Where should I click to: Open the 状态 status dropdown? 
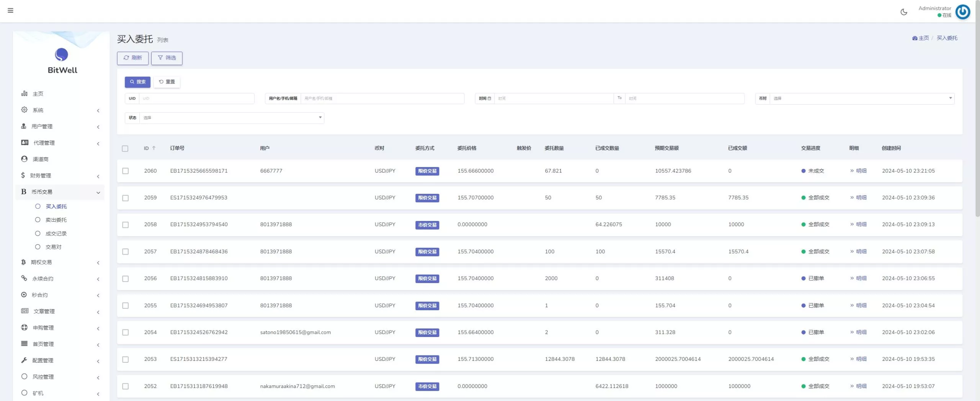(232, 118)
